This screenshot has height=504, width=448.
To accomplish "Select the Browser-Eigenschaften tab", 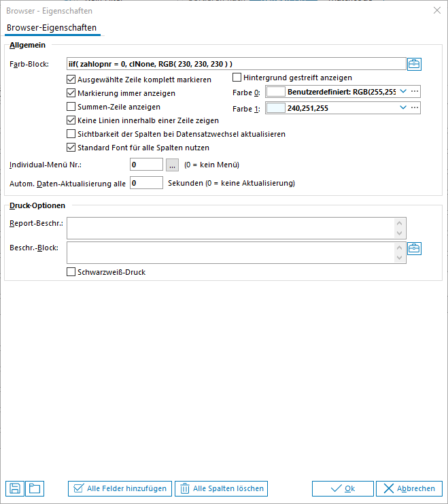I will pos(52,28).
